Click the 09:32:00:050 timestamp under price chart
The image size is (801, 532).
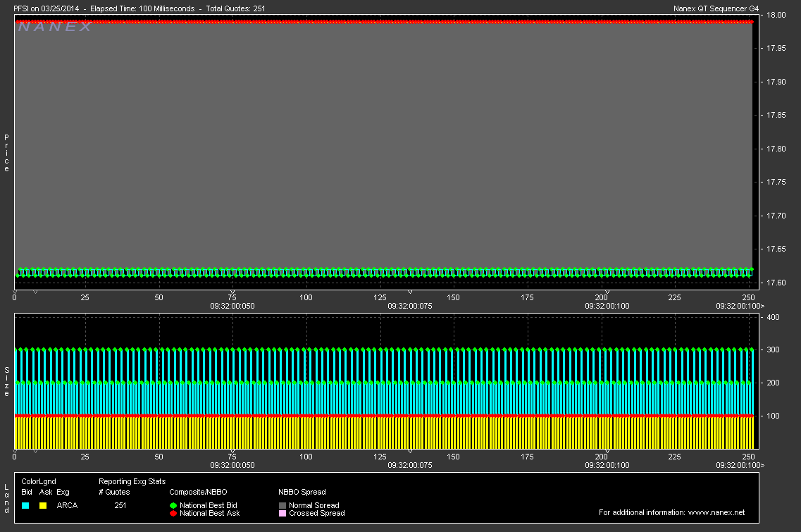click(232, 306)
